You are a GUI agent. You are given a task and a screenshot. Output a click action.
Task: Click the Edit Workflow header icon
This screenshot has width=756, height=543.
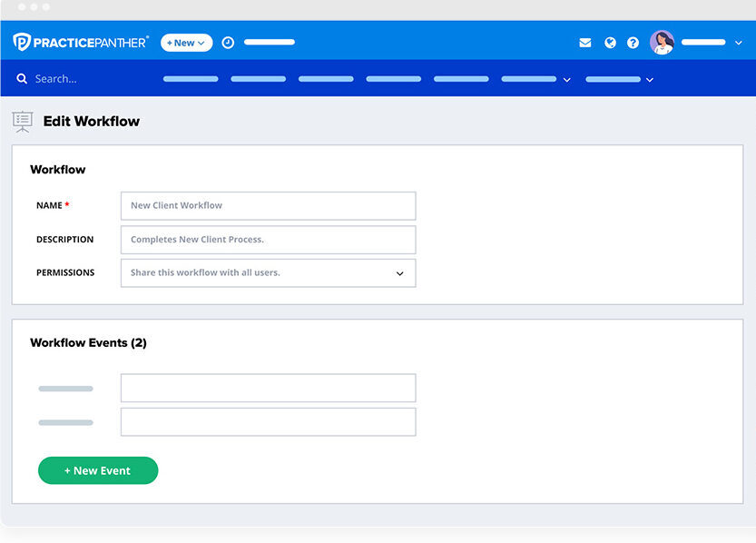tap(22, 121)
